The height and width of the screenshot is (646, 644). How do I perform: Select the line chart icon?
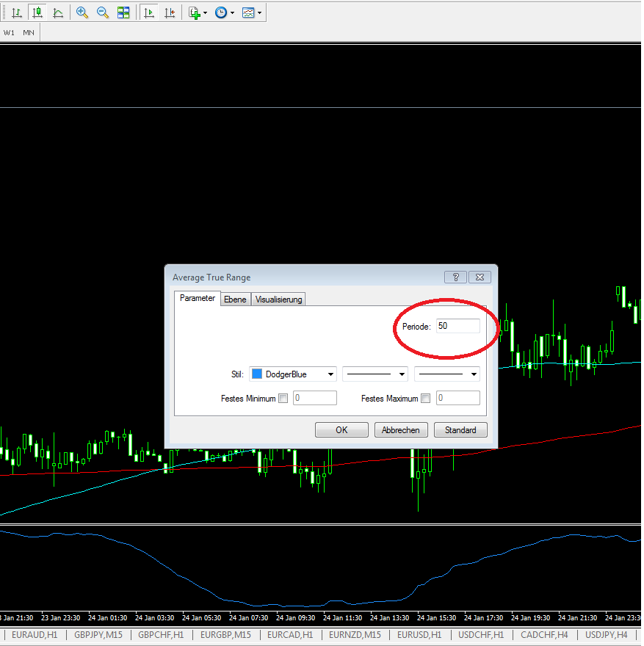58,12
